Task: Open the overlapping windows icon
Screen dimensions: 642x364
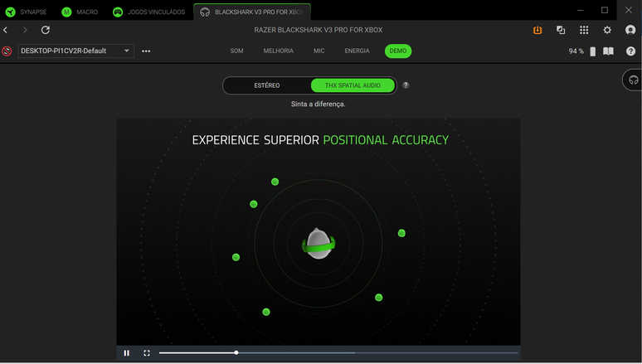Action: pos(561,30)
